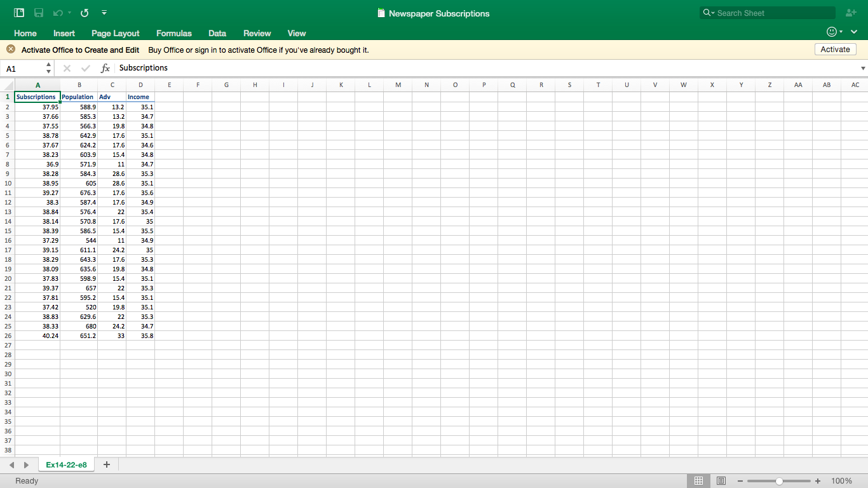This screenshot has height=488, width=868.
Task: Switch to Normal view in status bar
Action: tap(698, 480)
